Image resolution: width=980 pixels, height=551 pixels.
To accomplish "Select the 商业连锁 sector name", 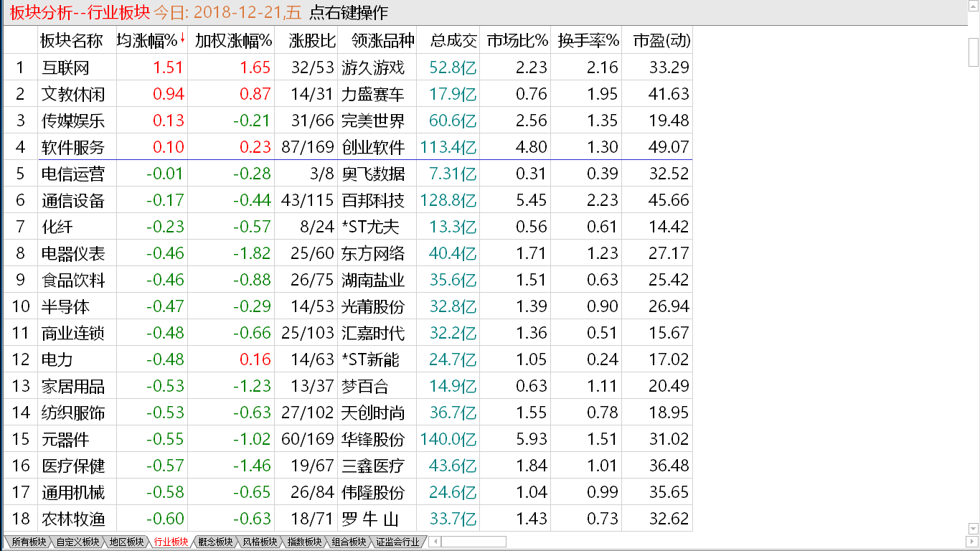I will point(72,333).
